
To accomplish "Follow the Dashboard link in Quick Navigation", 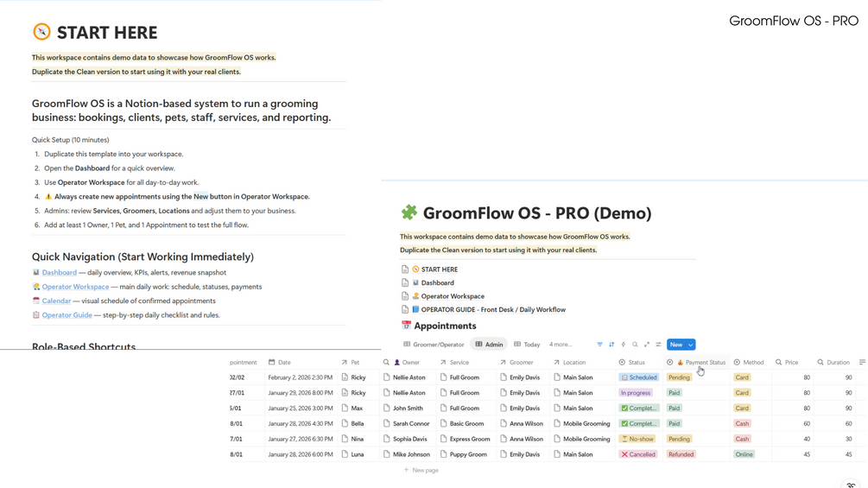I will [x=60, y=272].
